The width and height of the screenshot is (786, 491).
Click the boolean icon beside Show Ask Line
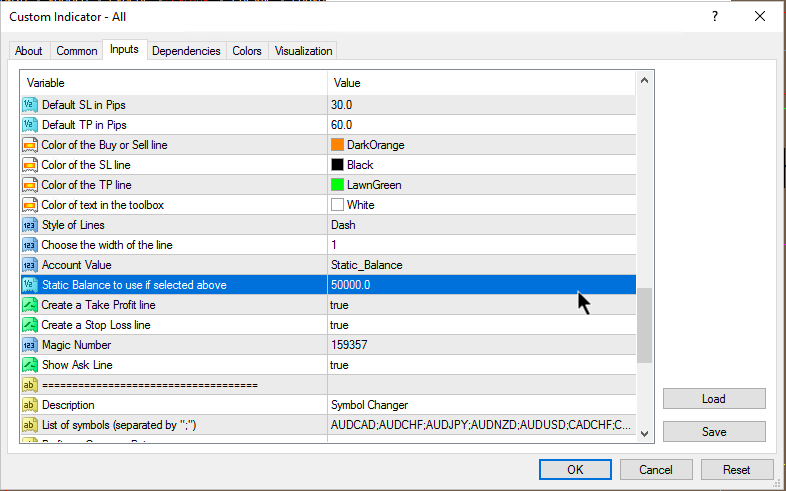[x=30, y=365]
